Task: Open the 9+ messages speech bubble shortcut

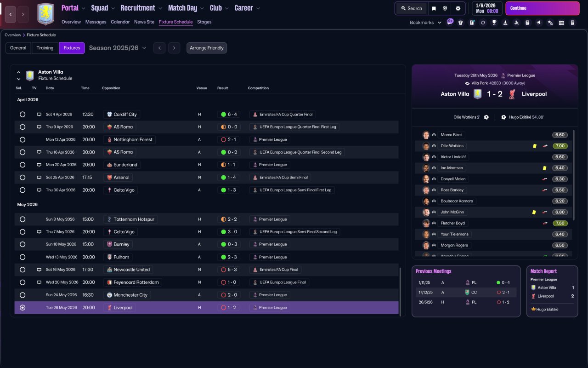Action: point(450,22)
